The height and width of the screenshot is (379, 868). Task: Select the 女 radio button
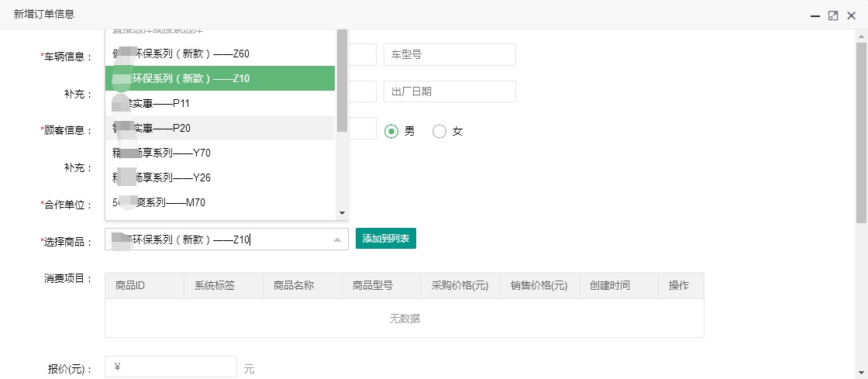click(x=439, y=131)
